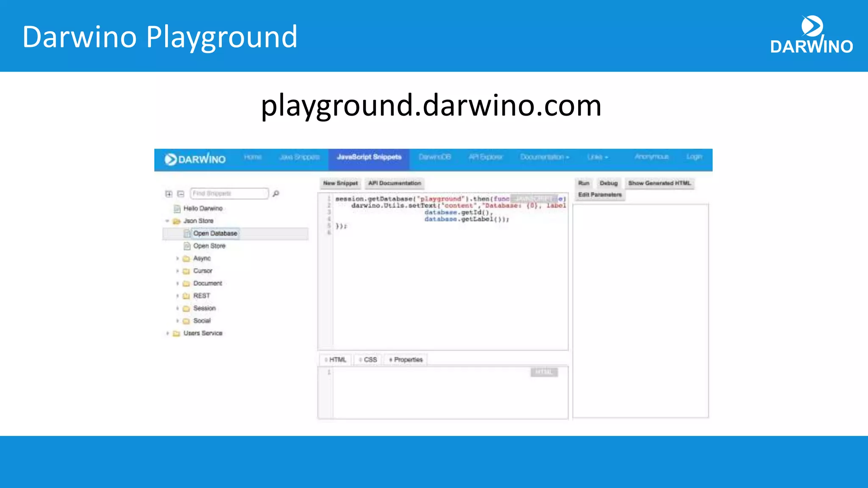Click the Darwino logo in the navbar
Image resolution: width=868 pixels, height=488 pixels.
[x=195, y=159]
